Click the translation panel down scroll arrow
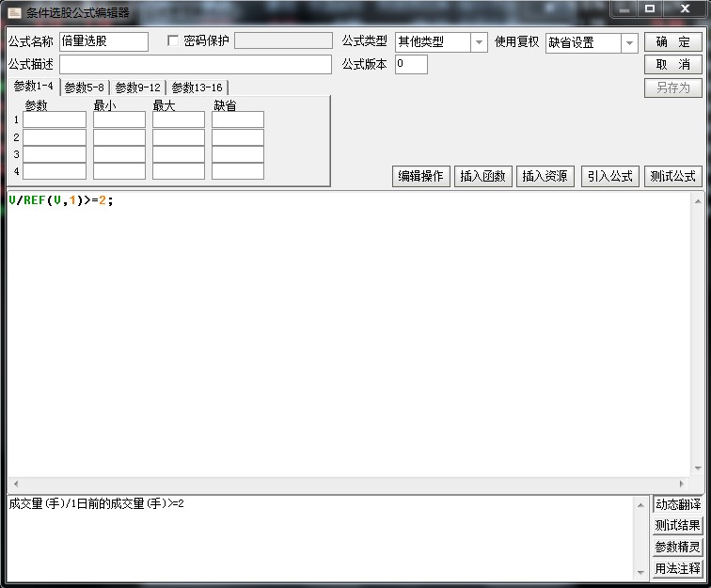This screenshot has width=711, height=588. point(640,572)
